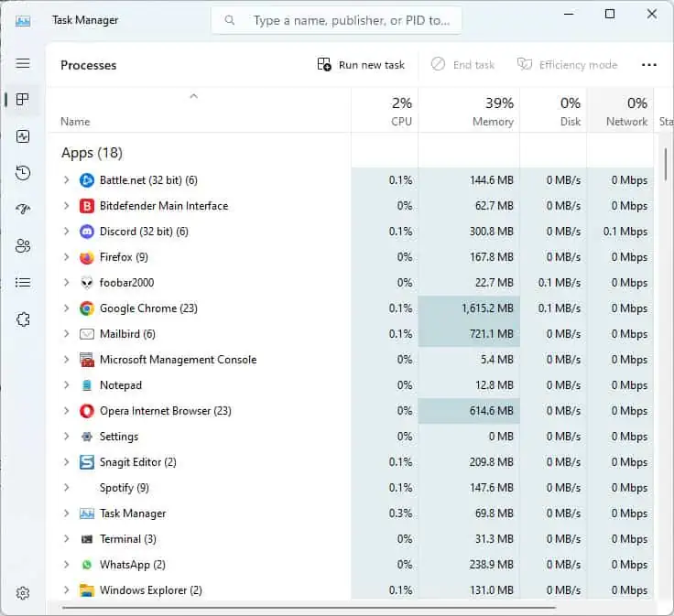Image resolution: width=674 pixels, height=616 pixels.
Task: Click the Snagit Editor icon
Action: (x=87, y=462)
